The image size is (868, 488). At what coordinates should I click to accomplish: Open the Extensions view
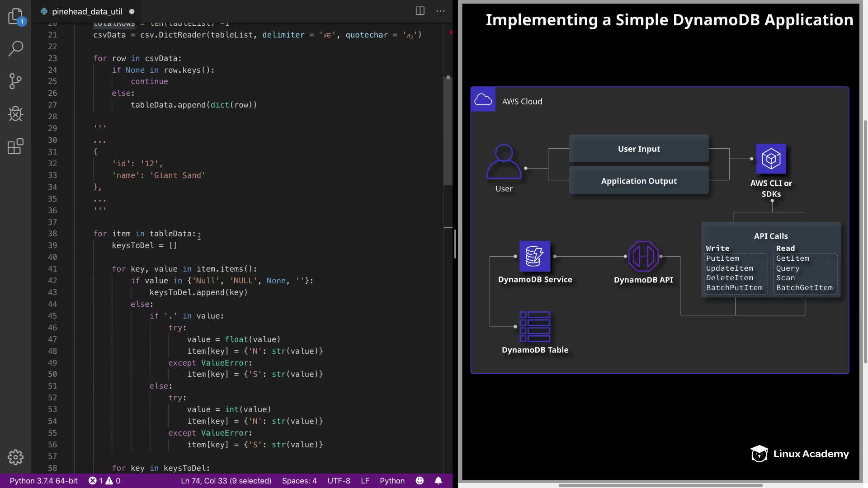tap(16, 146)
